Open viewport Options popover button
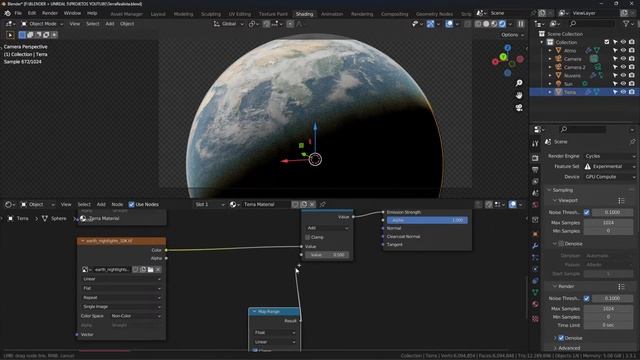Image resolution: width=640 pixels, height=360 pixels. point(512,35)
